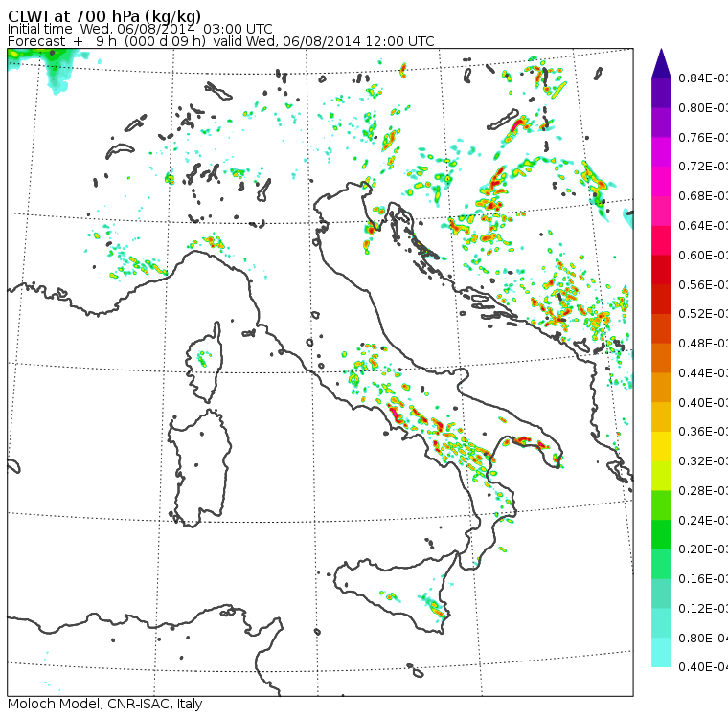
Task: Pick the red band between 0.56E-03 and 0.60E-03
Action: [x=661, y=270]
